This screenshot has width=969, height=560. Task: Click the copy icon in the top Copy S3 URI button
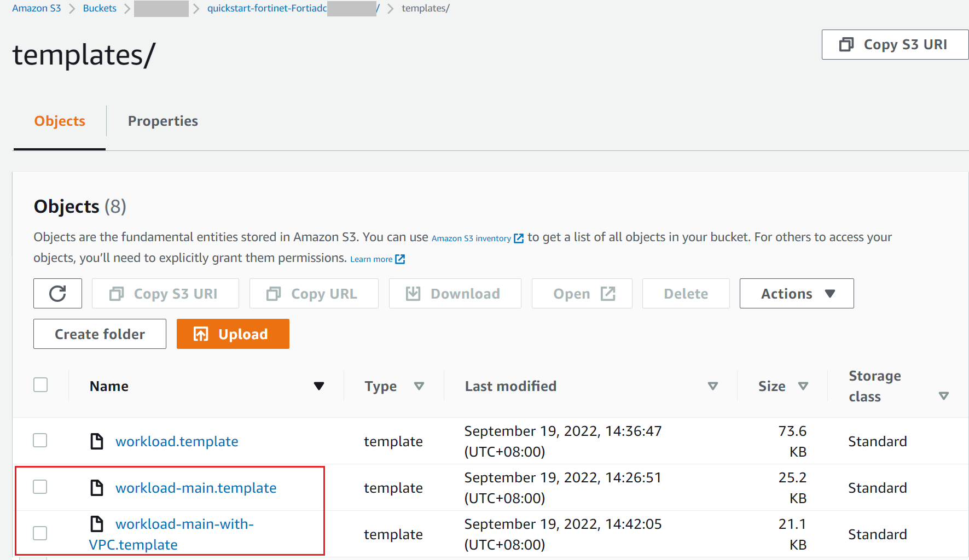(846, 44)
